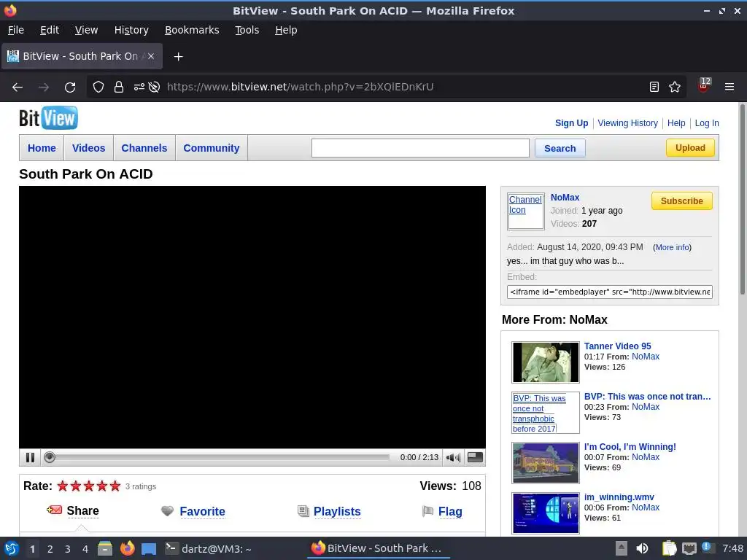Viewport: 747px width, 560px height.
Task: Open the File menu
Action: pyautogui.click(x=16, y=30)
